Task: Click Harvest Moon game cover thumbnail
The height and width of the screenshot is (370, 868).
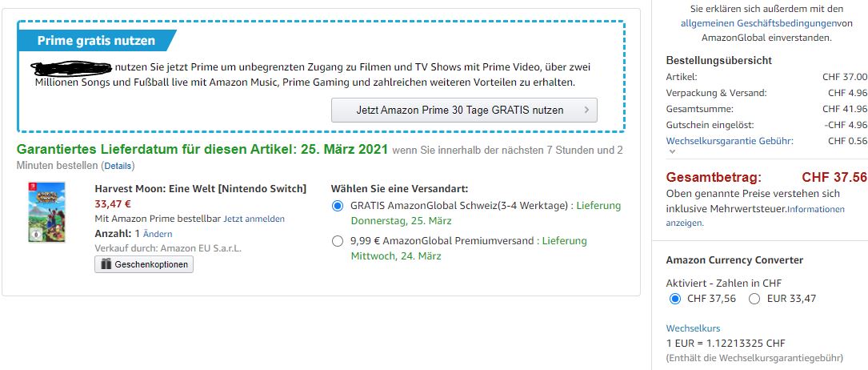Action: pyautogui.click(x=46, y=212)
